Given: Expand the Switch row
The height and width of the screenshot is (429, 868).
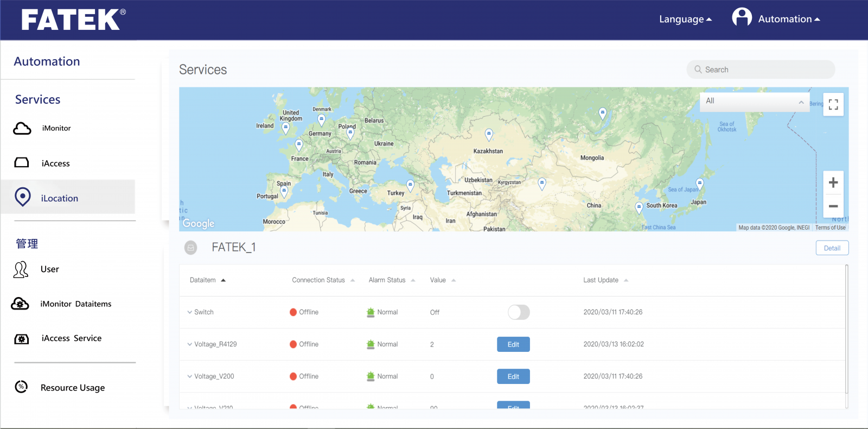Looking at the screenshot, I should (189, 312).
